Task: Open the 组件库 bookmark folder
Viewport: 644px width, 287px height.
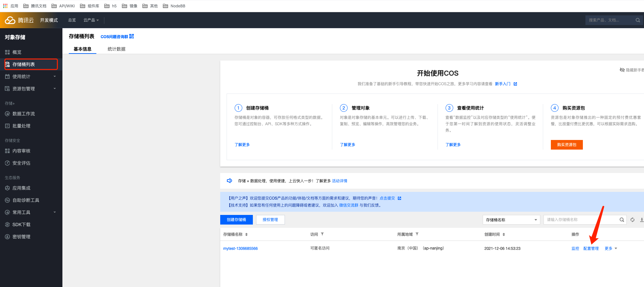Action: point(90,6)
